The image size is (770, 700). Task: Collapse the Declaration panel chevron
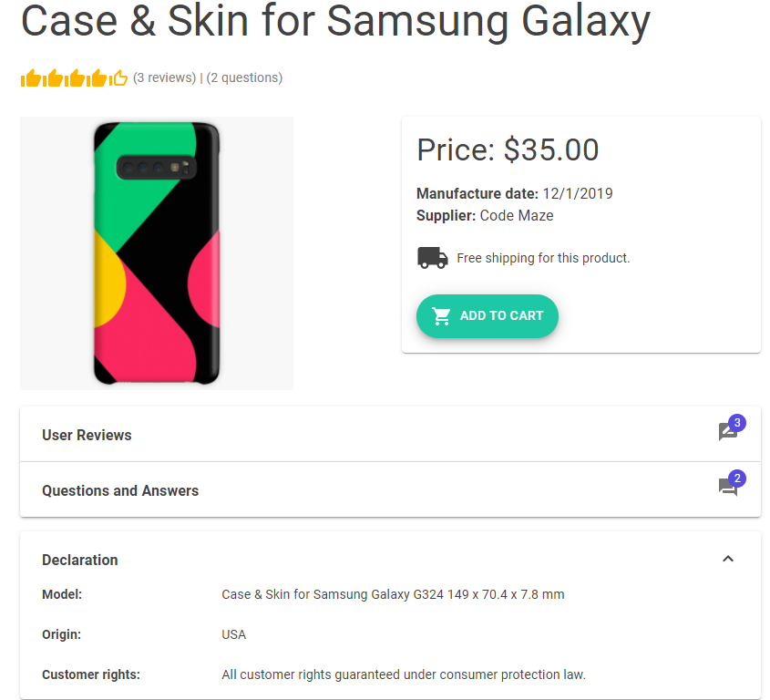728,559
